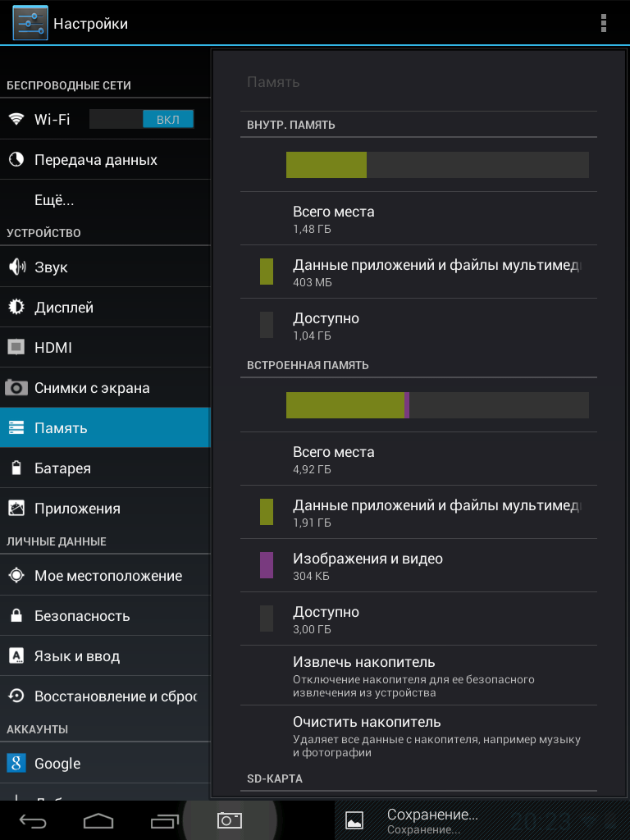Open the Recent apps button
This screenshot has width=630, height=840.
pos(164,820)
